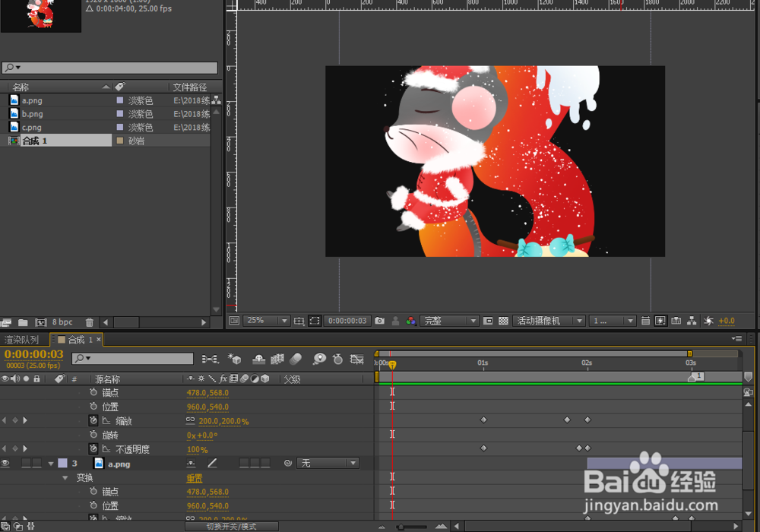Expand or collapse the layer switches pane
Image resolution: width=760 pixels, height=532 pixels.
click(5, 526)
